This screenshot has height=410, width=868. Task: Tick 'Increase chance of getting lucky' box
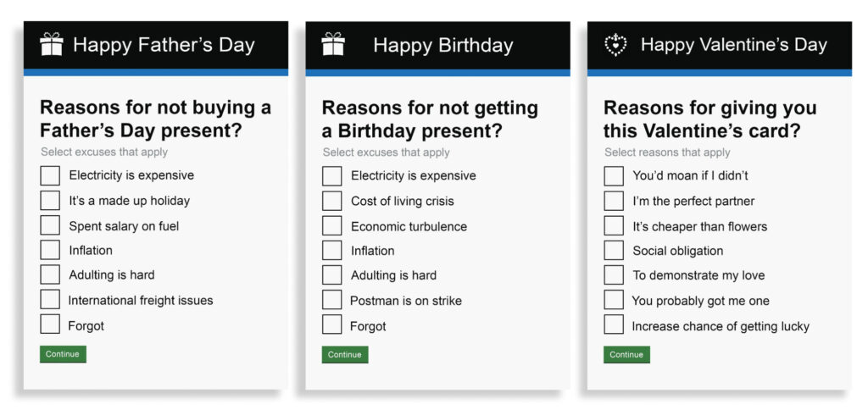point(614,324)
